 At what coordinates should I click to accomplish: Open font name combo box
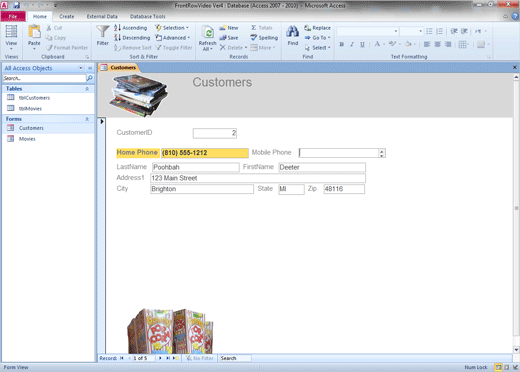coord(368,31)
